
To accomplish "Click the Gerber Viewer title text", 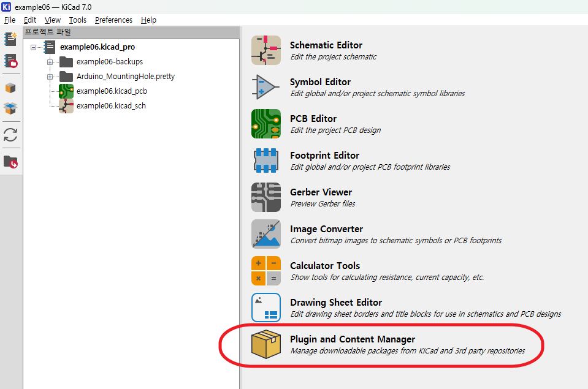I will coord(321,192).
